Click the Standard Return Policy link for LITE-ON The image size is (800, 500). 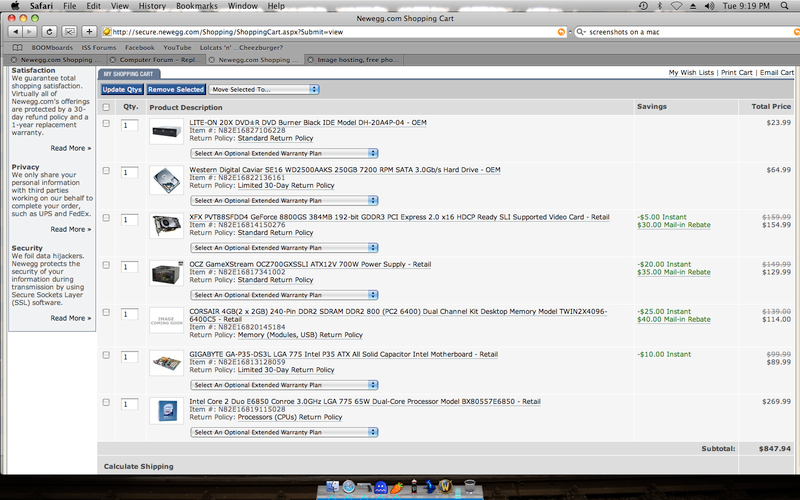[276, 138]
